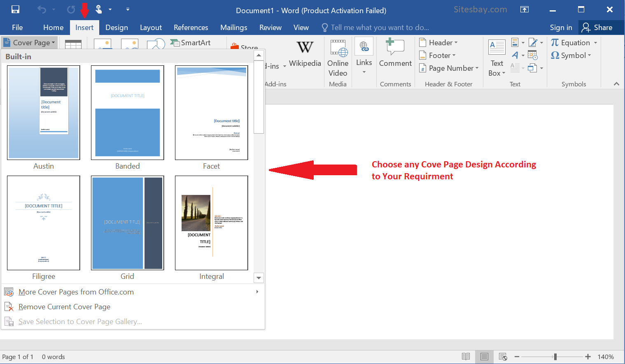This screenshot has height=364, width=625.
Task: Switch to Web Layout view icon
Action: tap(503, 357)
